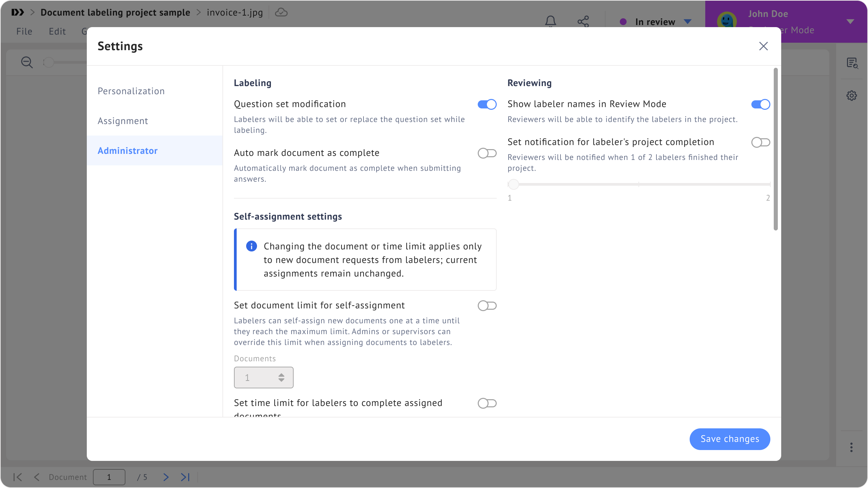
Task: Click the labeler completion notification slider handle
Action: tap(513, 184)
